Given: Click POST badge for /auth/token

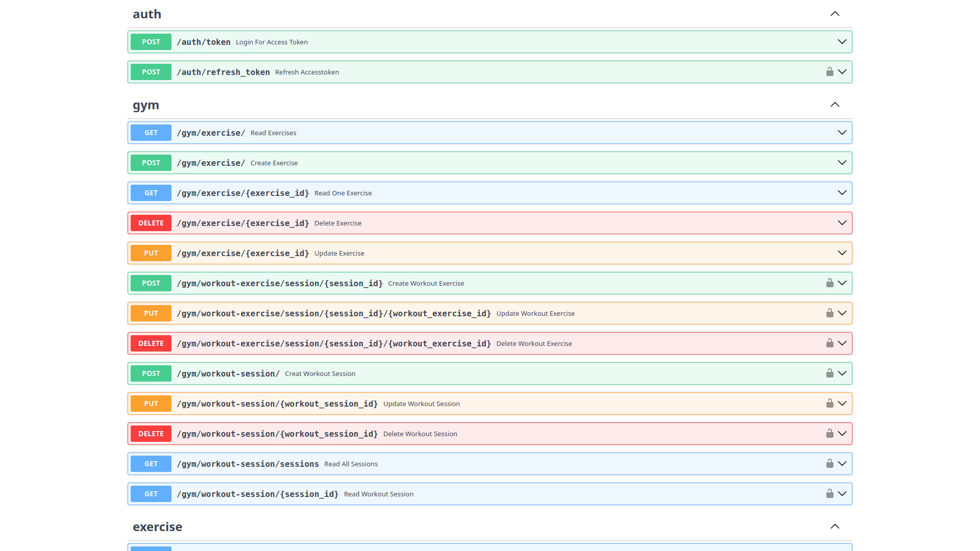Looking at the screenshot, I should click(151, 42).
